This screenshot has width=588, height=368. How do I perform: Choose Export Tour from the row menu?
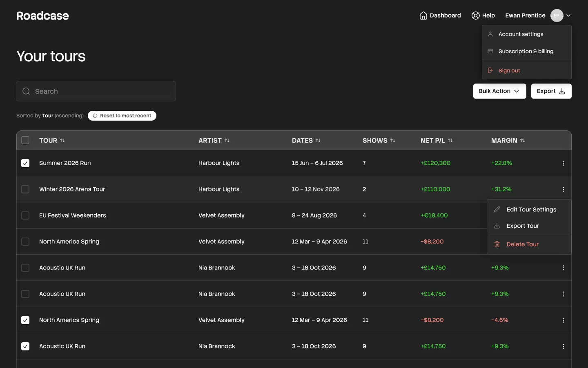529,226
